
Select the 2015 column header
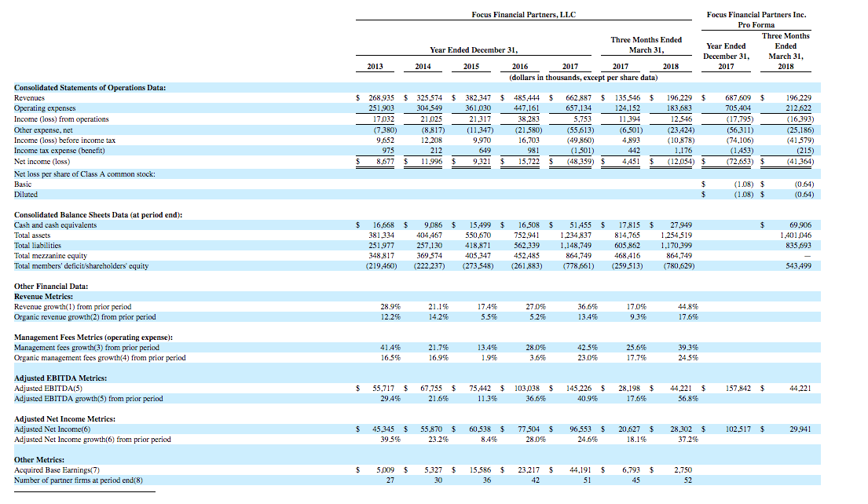click(x=471, y=67)
